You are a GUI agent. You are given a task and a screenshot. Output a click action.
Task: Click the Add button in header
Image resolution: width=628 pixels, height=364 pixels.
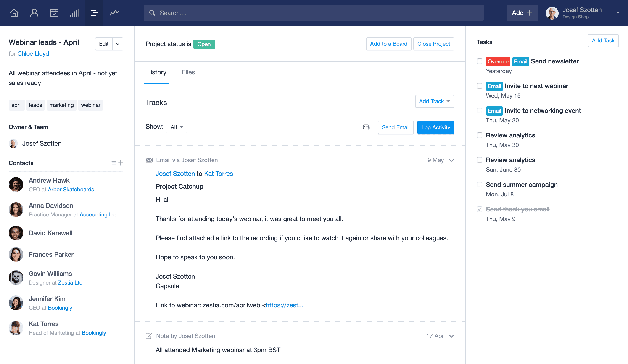pos(522,13)
